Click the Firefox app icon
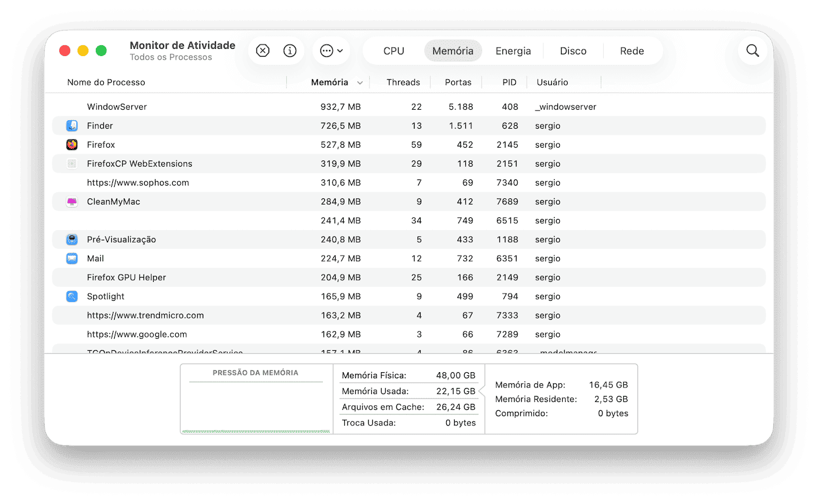 click(x=72, y=145)
